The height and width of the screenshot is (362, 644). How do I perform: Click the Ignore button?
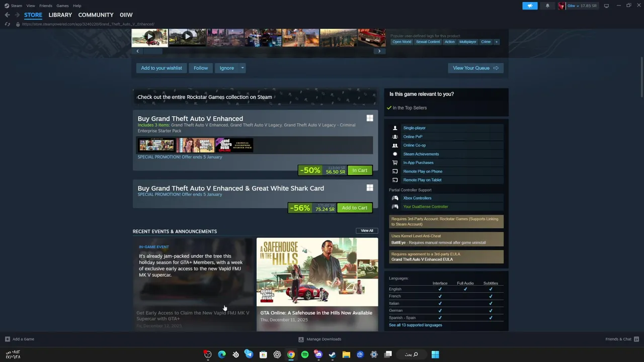pos(226,68)
